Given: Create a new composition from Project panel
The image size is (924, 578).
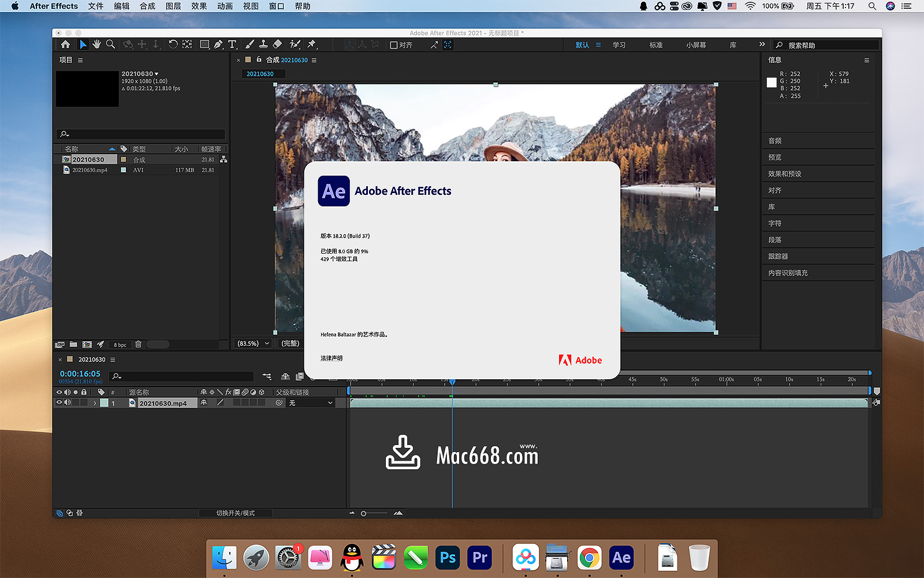Looking at the screenshot, I should (x=87, y=344).
